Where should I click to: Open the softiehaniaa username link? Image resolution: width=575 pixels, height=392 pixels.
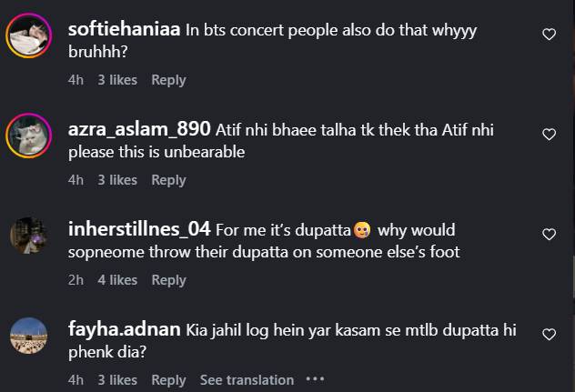click(124, 29)
